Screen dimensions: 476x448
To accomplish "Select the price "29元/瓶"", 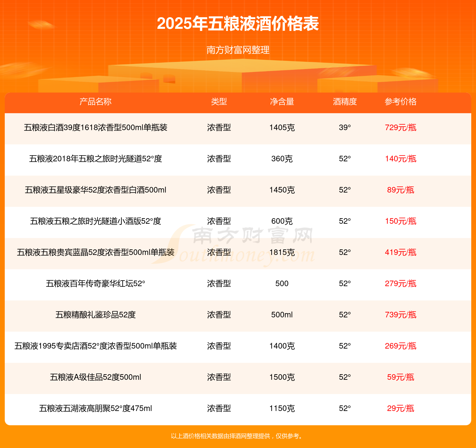I will point(401,408).
